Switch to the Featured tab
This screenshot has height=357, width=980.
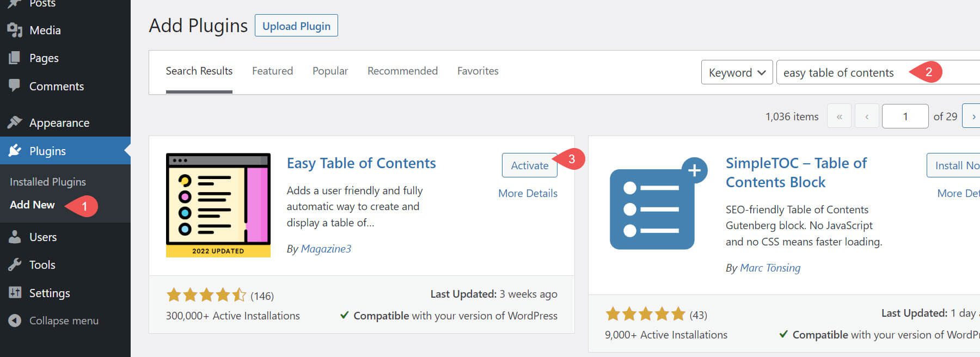(272, 71)
